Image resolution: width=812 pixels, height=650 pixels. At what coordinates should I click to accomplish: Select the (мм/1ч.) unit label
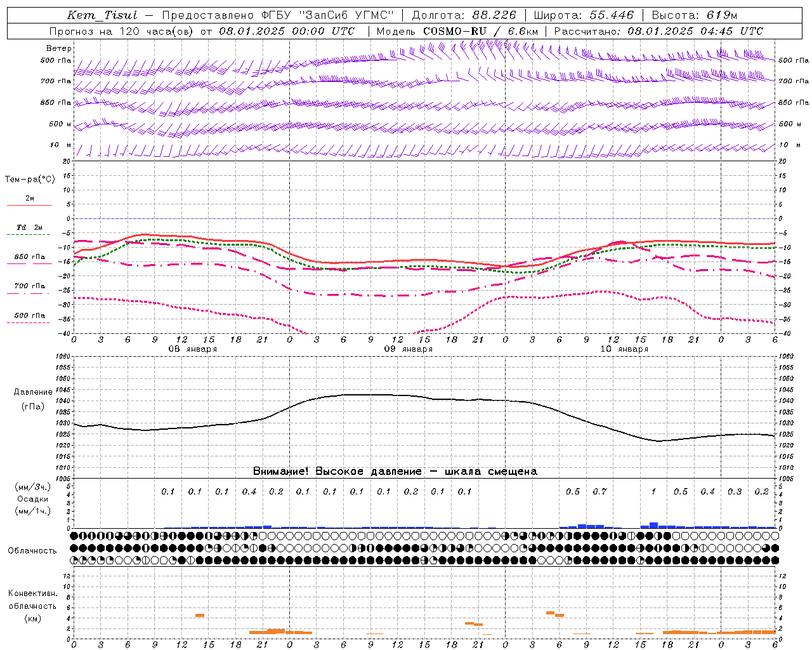[x=33, y=511]
